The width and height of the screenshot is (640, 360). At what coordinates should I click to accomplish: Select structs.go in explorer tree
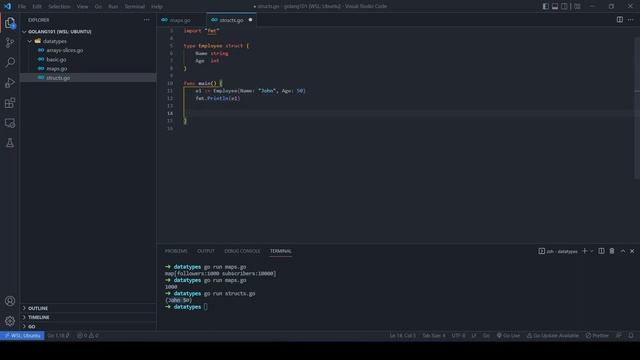point(88,78)
